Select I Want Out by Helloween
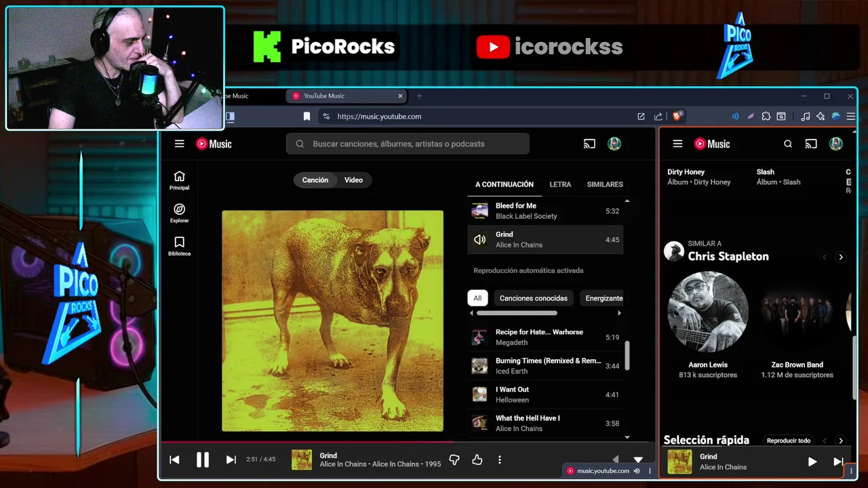868x488 pixels. click(x=545, y=394)
